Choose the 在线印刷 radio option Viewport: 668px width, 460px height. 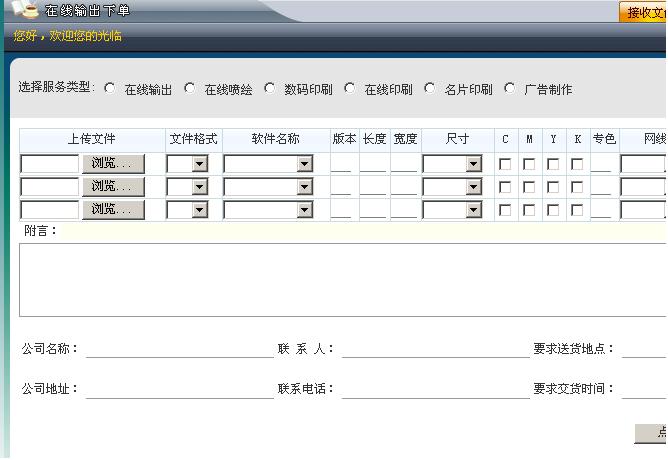tap(349, 88)
